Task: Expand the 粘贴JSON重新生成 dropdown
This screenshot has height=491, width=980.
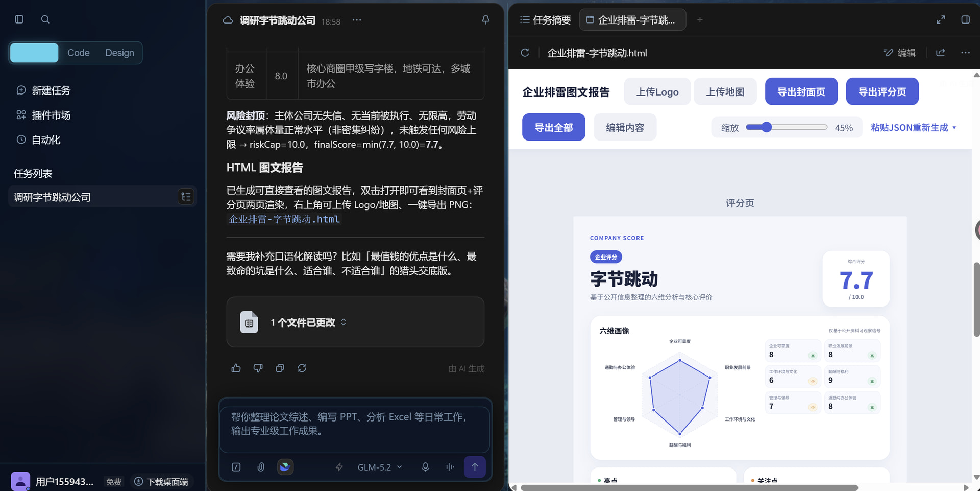Action: coord(914,128)
